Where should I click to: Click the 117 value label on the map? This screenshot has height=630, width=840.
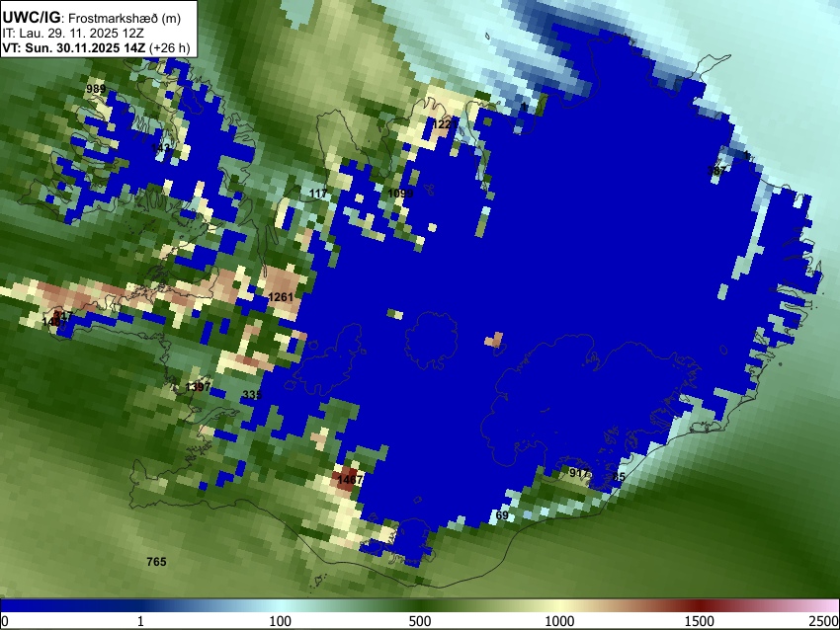pyautogui.click(x=318, y=193)
